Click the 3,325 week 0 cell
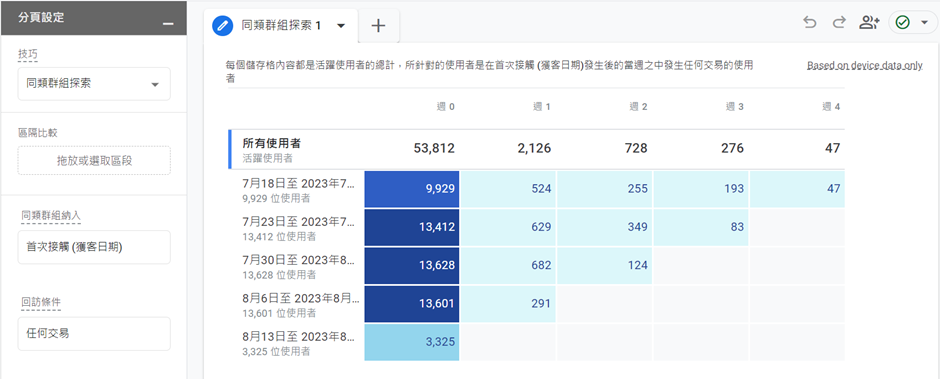940x379 pixels. click(x=412, y=343)
